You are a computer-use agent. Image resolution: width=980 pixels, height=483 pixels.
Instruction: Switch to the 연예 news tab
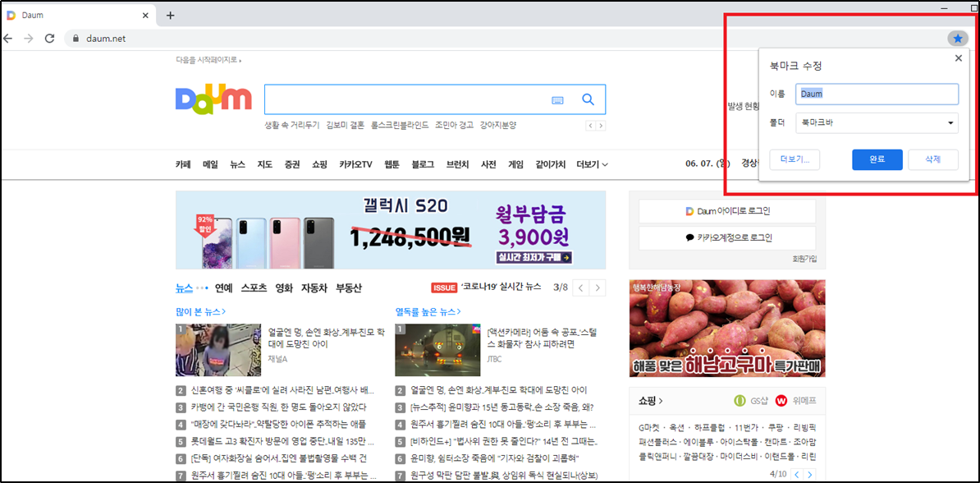224,287
